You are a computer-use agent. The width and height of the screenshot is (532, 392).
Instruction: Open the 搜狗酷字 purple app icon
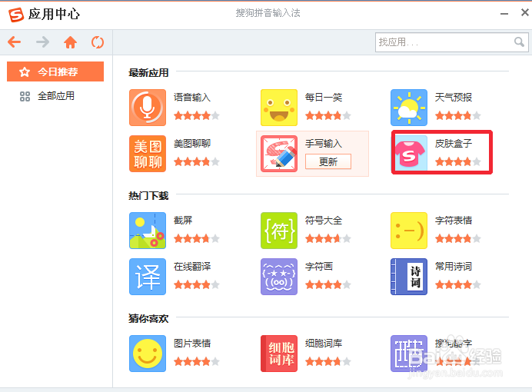409,354
